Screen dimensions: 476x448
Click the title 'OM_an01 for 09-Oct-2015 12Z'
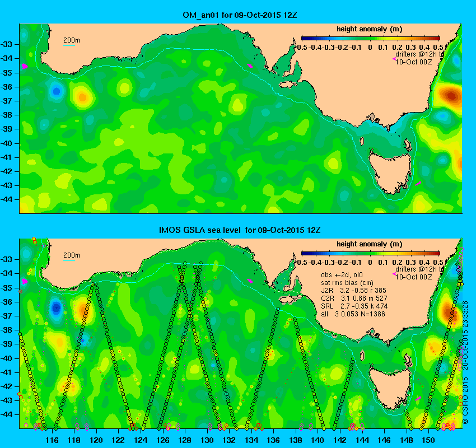point(240,15)
